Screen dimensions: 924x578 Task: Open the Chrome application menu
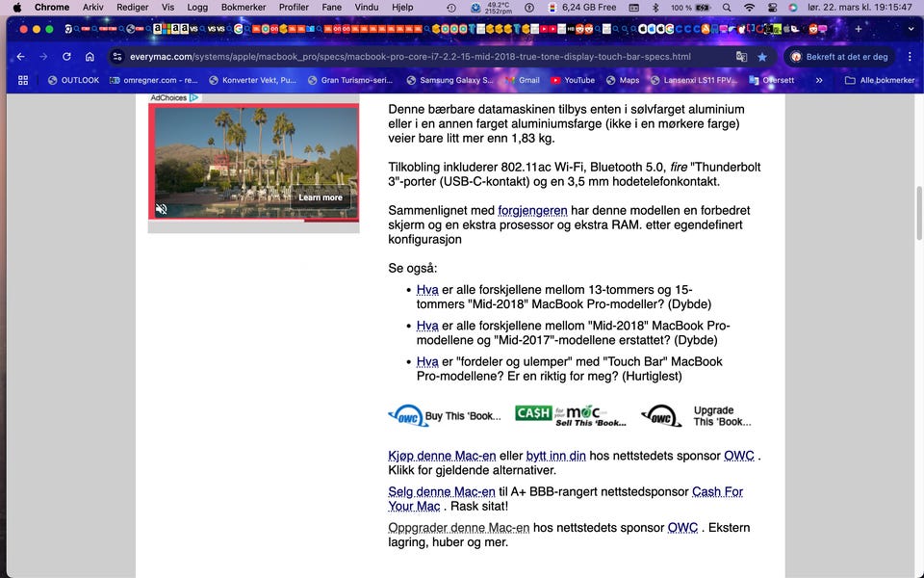click(x=52, y=7)
